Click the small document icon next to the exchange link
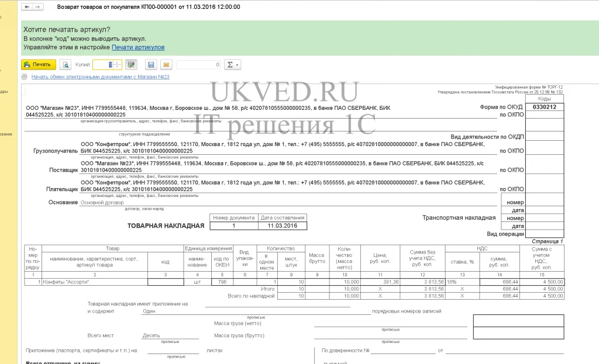The image size is (599, 364). pyautogui.click(x=25, y=77)
